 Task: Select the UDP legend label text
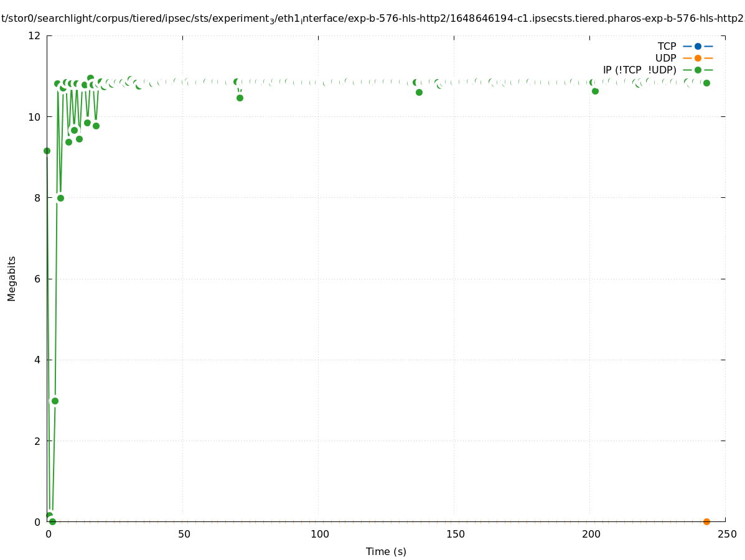click(x=665, y=58)
